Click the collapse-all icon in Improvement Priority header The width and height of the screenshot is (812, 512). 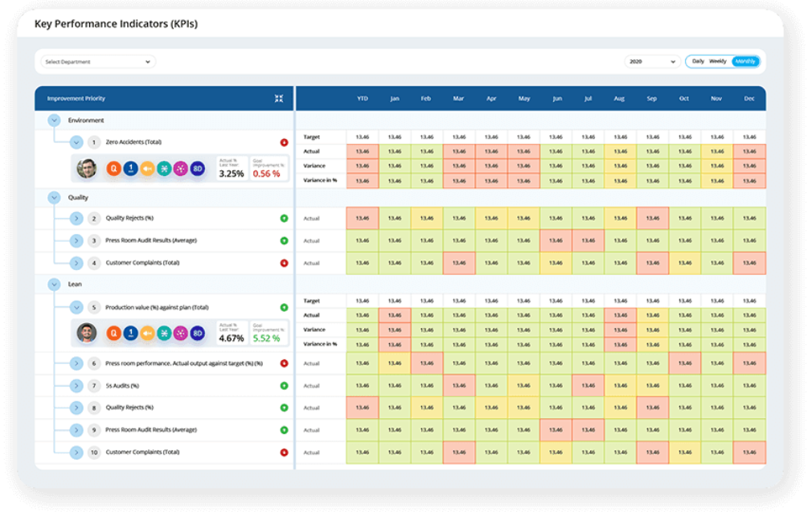[x=279, y=99]
